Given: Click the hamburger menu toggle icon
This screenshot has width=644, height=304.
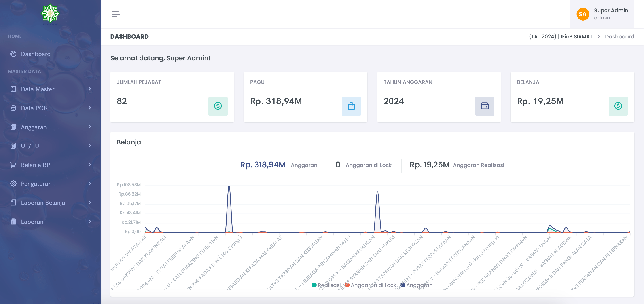Looking at the screenshot, I should pos(116,14).
